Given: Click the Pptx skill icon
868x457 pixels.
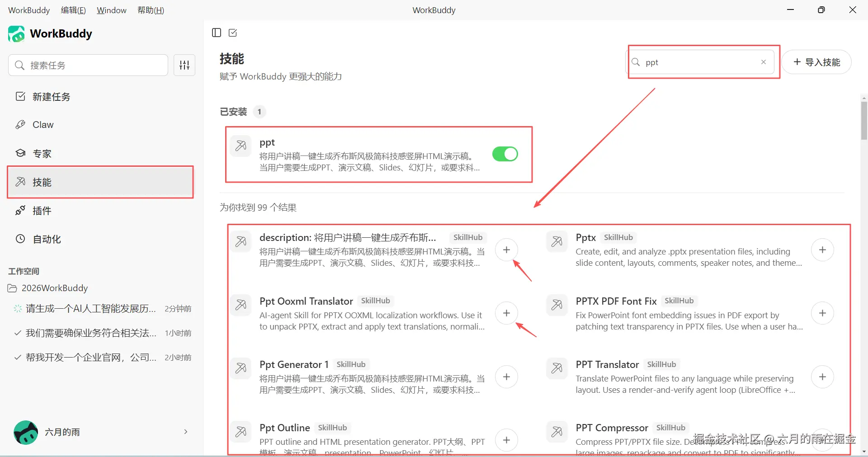Looking at the screenshot, I should click(557, 241).
